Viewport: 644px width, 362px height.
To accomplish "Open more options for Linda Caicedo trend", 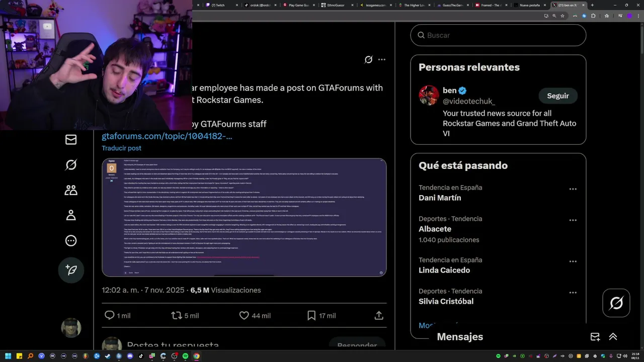I will [x=573, y=261].
